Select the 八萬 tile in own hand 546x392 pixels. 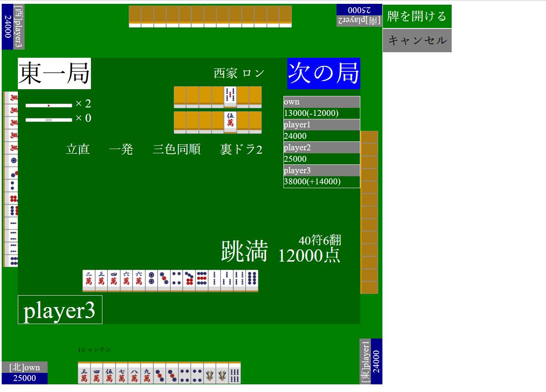pos(134,373)
